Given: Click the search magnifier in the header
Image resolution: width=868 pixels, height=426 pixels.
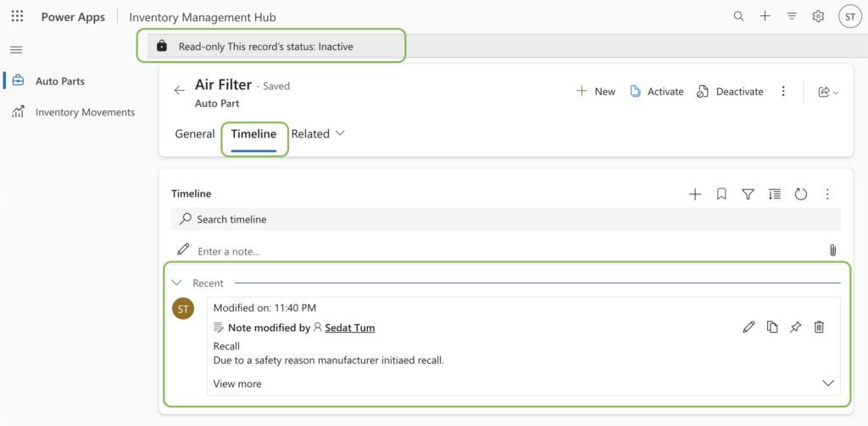Looking at the screenshot, I should pyautogui.click(x=738, y=16).
